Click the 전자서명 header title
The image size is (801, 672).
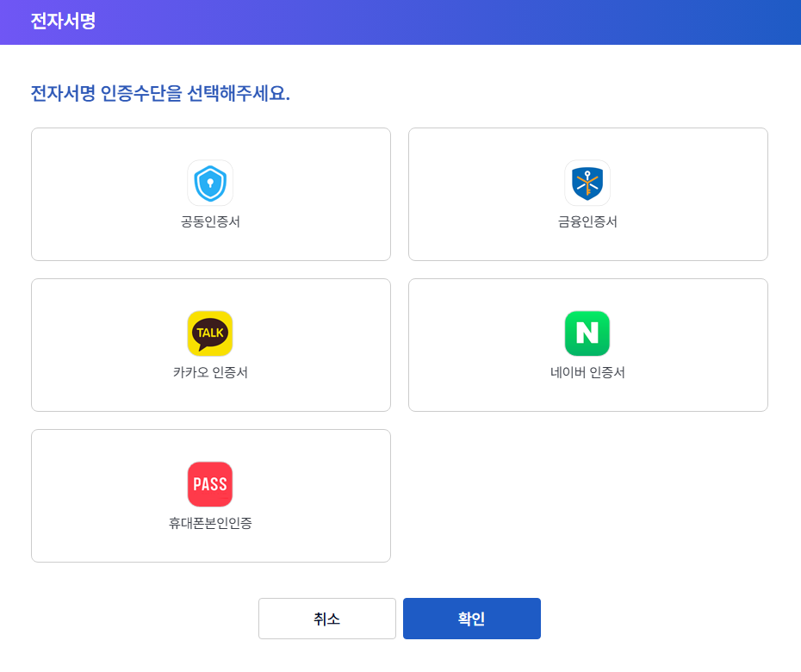[x=64, y=21]
